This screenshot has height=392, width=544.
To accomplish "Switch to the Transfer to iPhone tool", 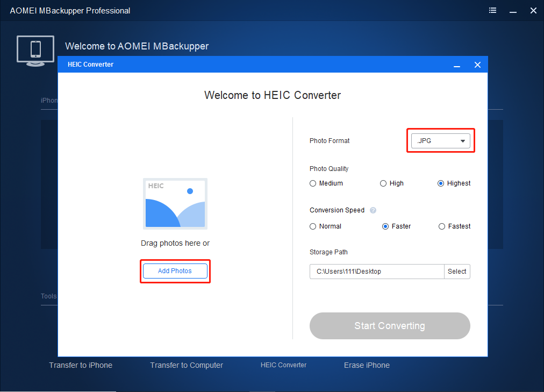I will pyautogui.click(x=81, y=365).
